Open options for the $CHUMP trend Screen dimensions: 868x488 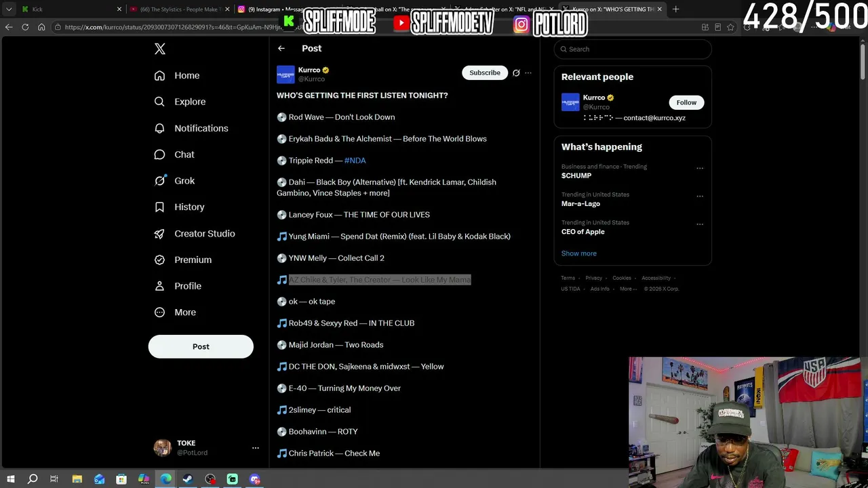(700, 168)
